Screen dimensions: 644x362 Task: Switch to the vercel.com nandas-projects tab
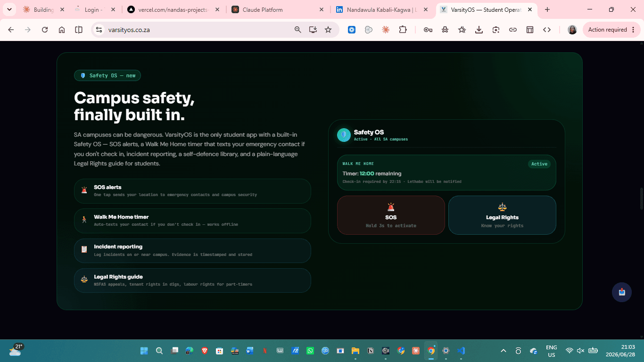click(173, 9)
